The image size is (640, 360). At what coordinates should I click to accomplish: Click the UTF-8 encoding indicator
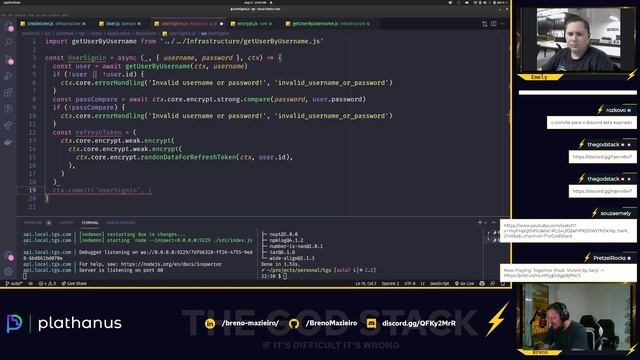pos(409,283)
